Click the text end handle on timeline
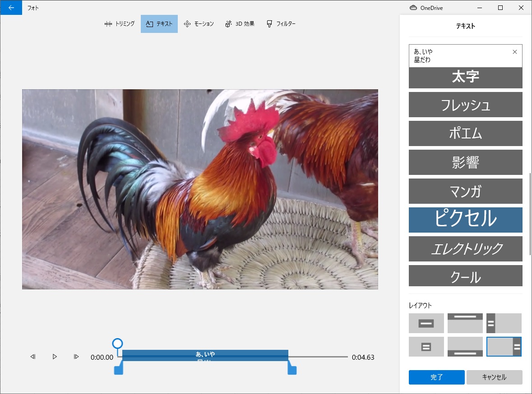 coord(292,369)
